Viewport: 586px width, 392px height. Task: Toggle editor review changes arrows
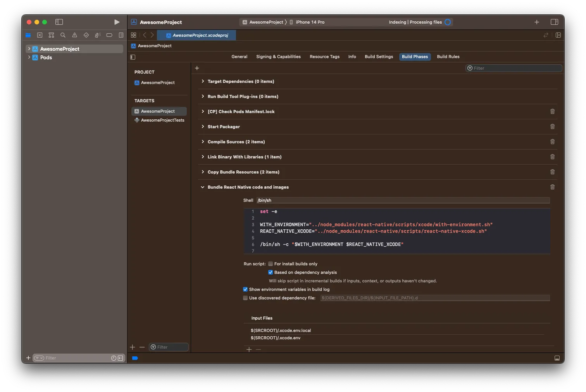[546, 35]
